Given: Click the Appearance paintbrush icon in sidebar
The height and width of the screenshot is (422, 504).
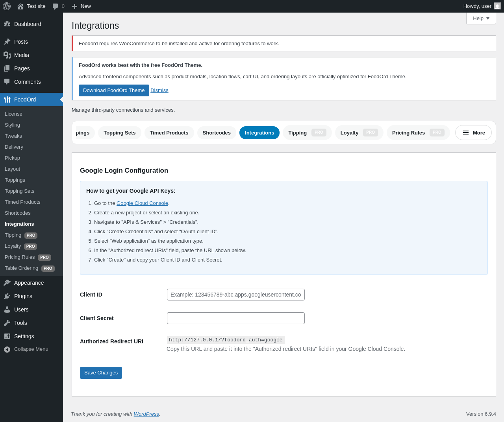Looking at the screenshot, I should [x=7, y=283].
